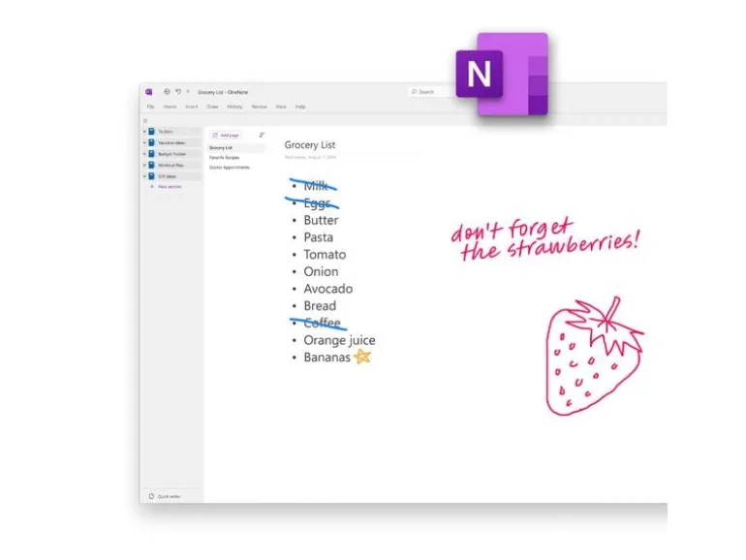The width and height of the screenshot is (746, 560).
Task: Toggle the navigation pane hamburger icon
Action: click(145, 121)
